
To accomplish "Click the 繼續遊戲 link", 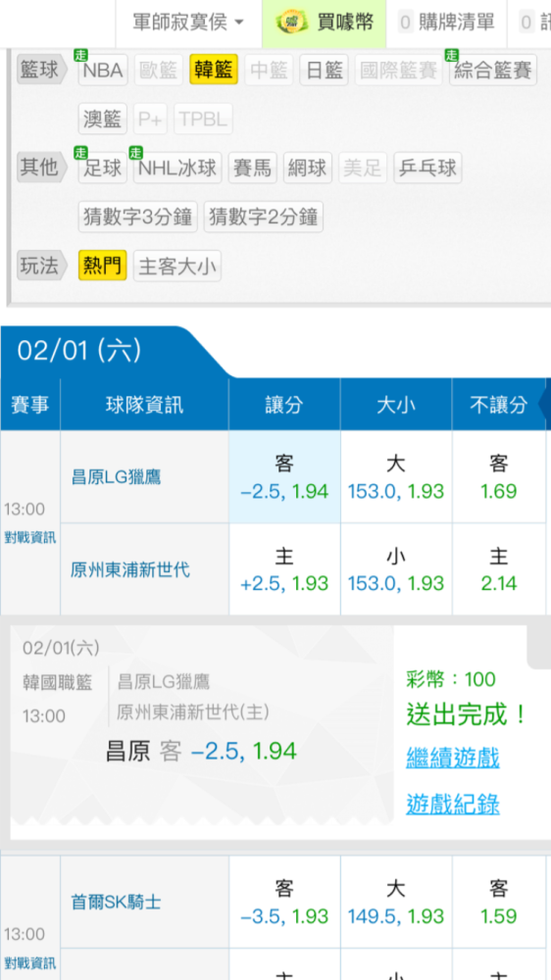I will (x=453, y=759).
